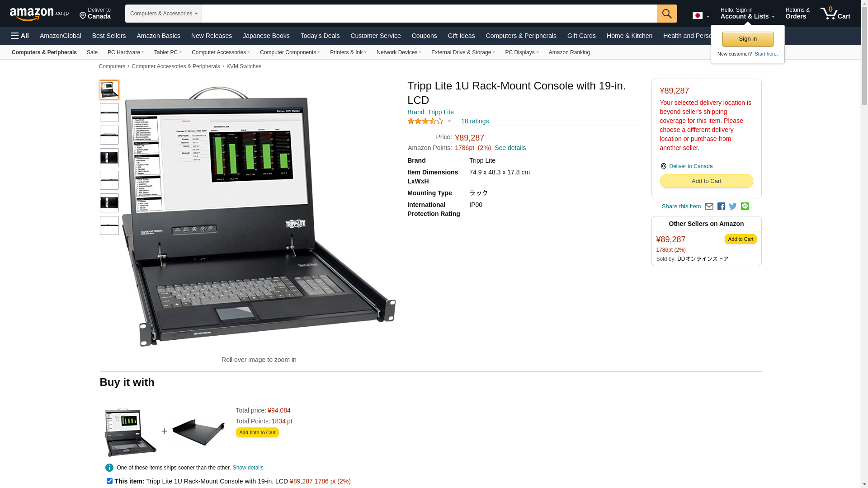The height and width of the screenshot is (488, 868).
Task: Open the PC Hardware submenu
Action: [126, 52]
